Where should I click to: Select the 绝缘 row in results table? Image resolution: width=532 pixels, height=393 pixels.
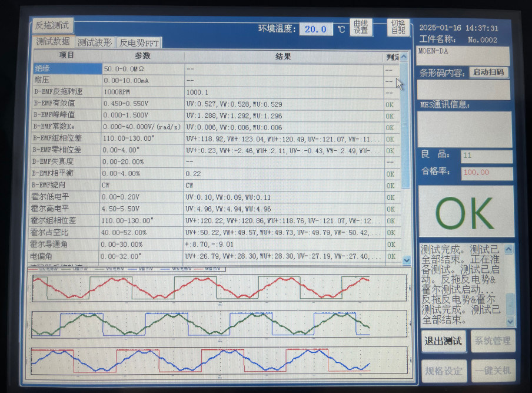66,69
